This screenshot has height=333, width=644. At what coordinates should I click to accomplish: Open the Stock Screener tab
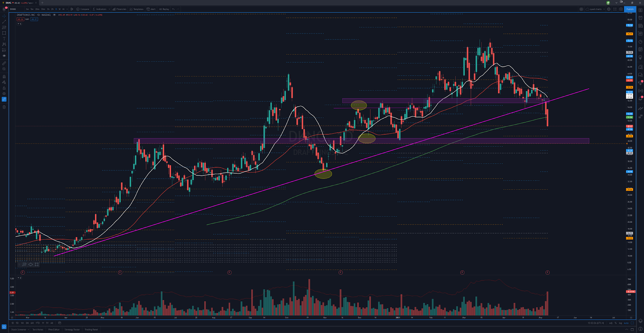coord(19,329)
